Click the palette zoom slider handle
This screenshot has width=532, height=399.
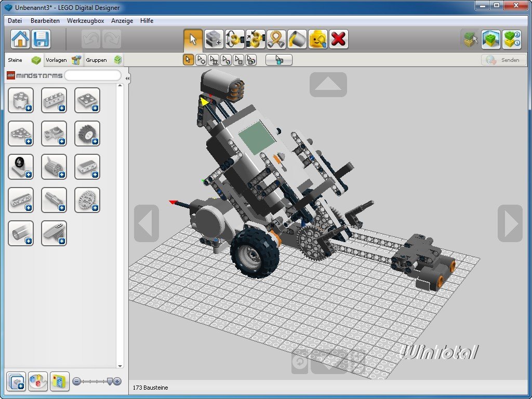[109, 381]
